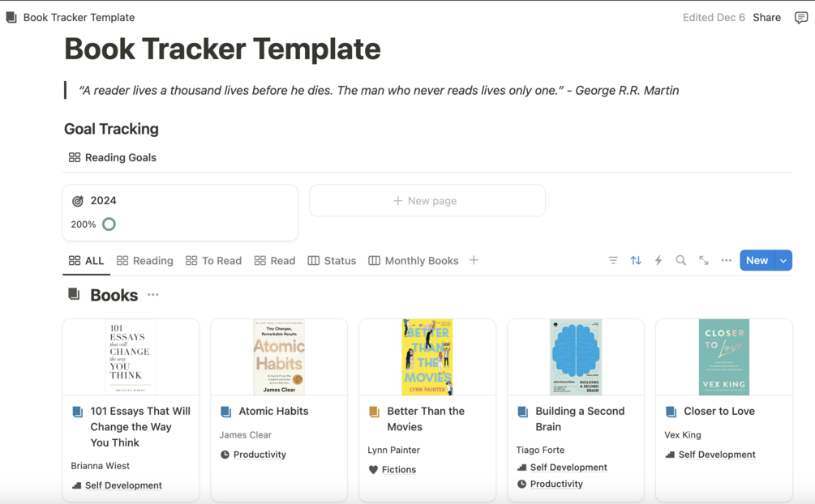Select the Status board tab
This screenshot has height=504, width=815.
[x=332, y=260]
